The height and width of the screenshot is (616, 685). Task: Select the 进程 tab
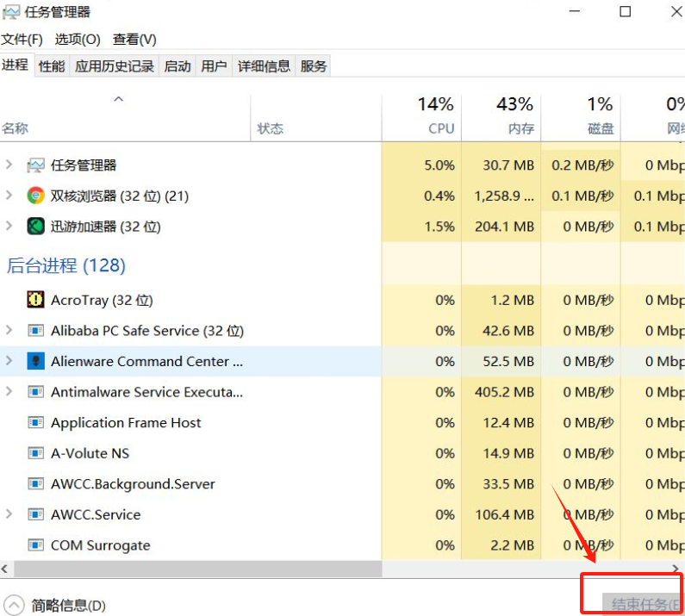click(x=16, y=65)
